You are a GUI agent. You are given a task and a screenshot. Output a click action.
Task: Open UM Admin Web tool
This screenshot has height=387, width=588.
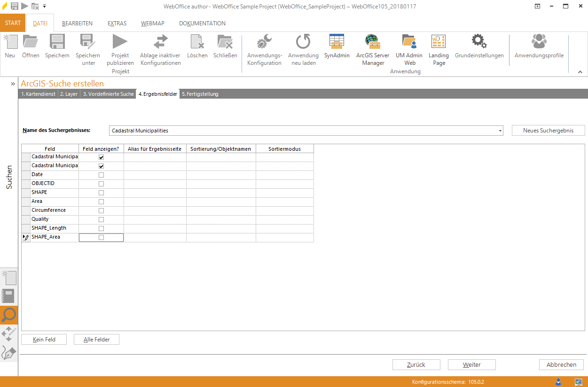coord(409,42)
